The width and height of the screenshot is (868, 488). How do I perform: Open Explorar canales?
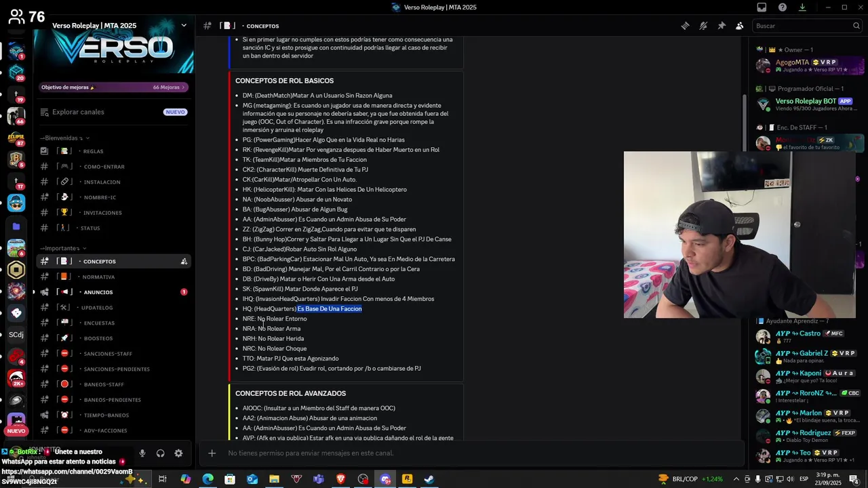tap(113, 112)
